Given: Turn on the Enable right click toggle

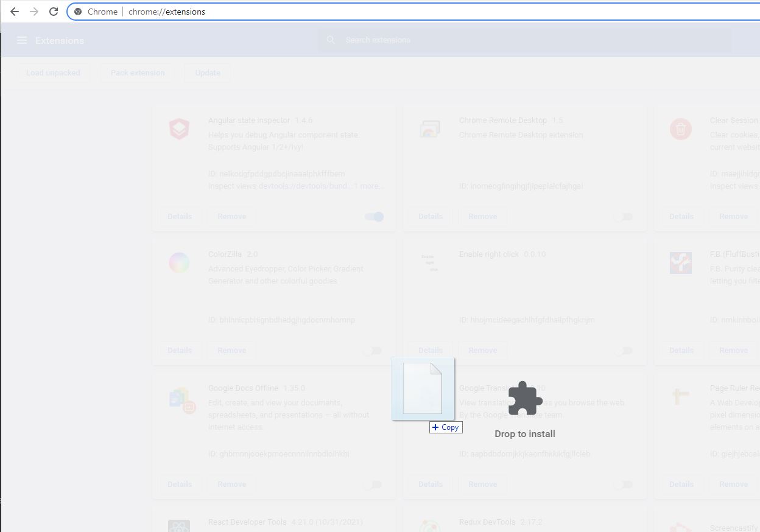Looking at the screenshot, I should tap(623, 351).
